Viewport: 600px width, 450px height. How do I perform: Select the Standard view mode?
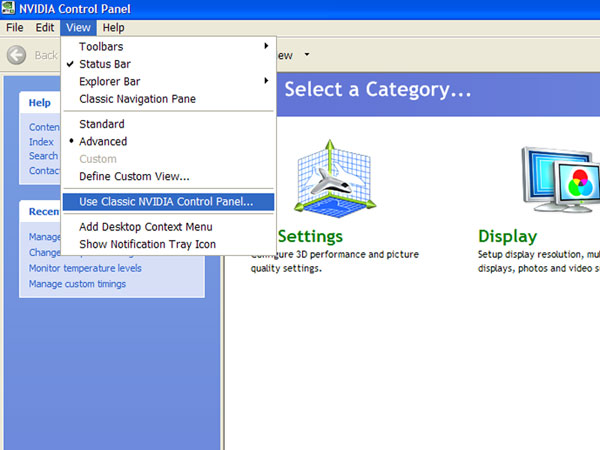(x=102, y=125)
